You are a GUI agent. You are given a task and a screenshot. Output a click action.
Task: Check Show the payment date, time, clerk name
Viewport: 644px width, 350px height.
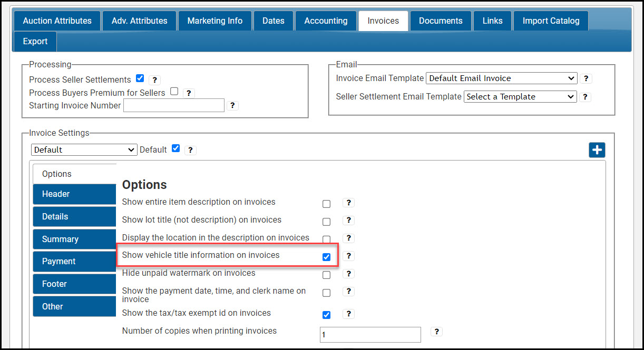(327, 293)
